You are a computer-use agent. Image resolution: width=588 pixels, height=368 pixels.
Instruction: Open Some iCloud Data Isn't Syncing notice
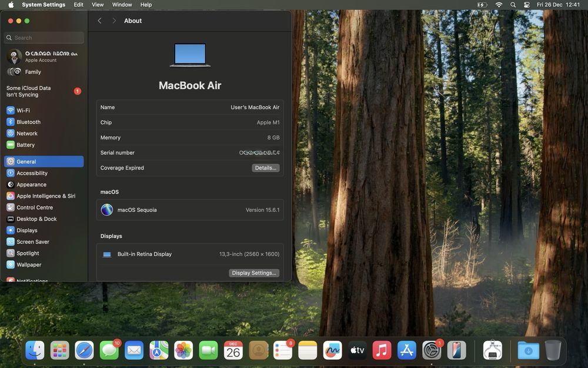click(44, 91)
